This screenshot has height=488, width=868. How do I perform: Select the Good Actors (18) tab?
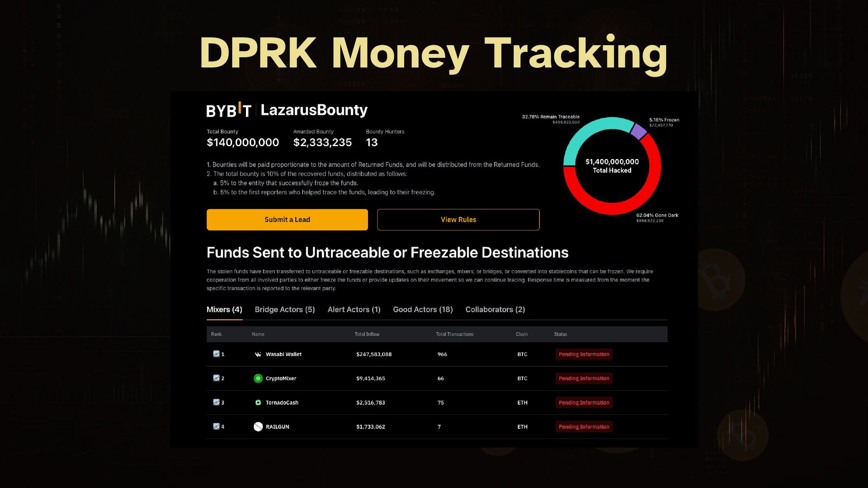(x=423, y=310)
